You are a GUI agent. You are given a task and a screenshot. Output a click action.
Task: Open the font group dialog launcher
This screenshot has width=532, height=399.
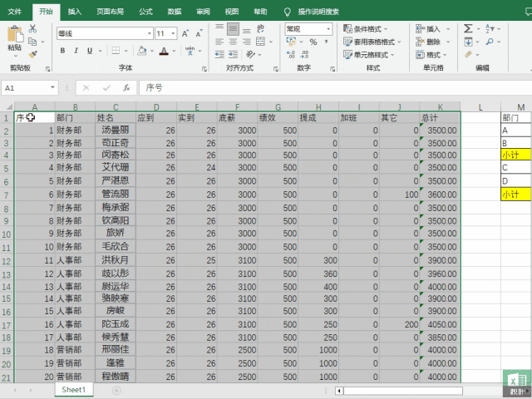tap(204, 69)
